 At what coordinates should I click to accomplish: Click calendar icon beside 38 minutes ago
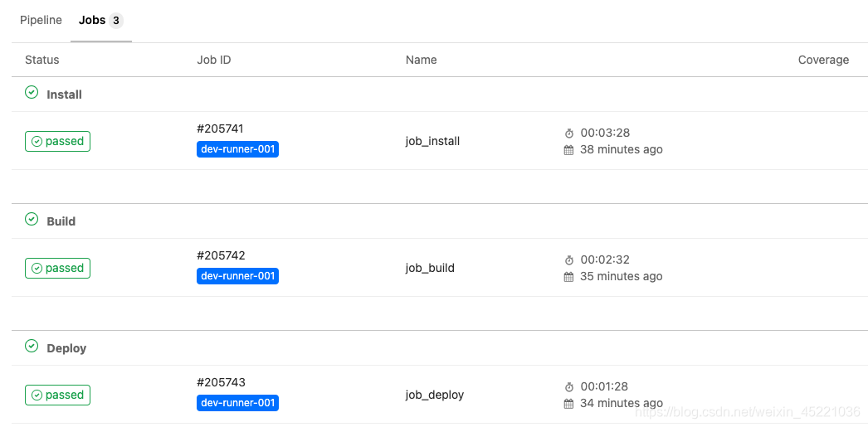(568, 150)
